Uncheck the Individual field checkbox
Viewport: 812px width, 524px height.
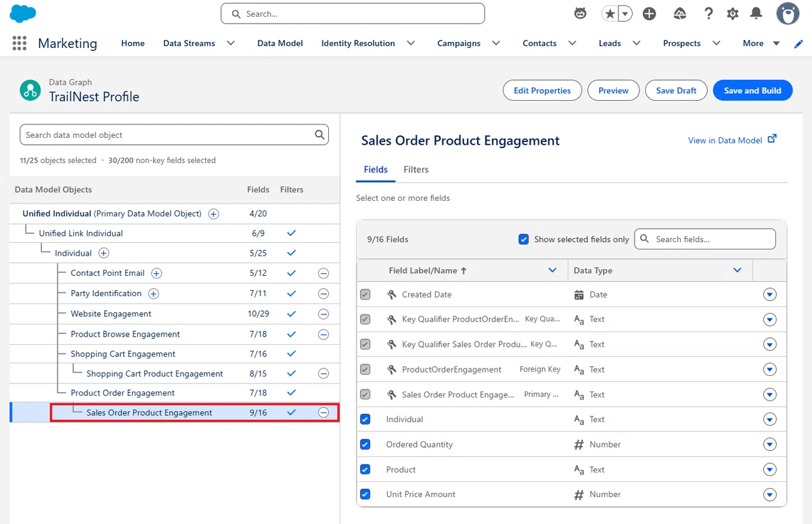click(365, 419)
